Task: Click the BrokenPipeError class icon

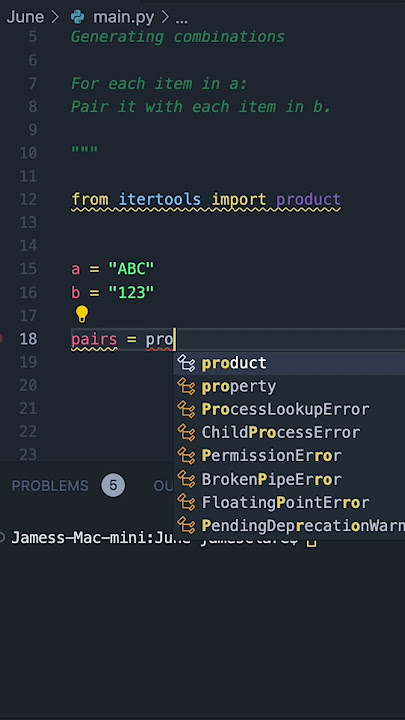Action: (x=186, y=479)
